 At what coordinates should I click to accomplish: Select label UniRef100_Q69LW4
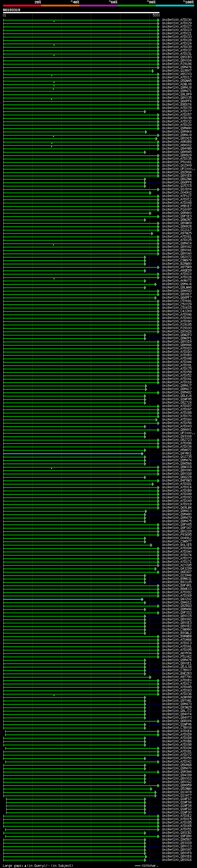(x=177, y=508)
